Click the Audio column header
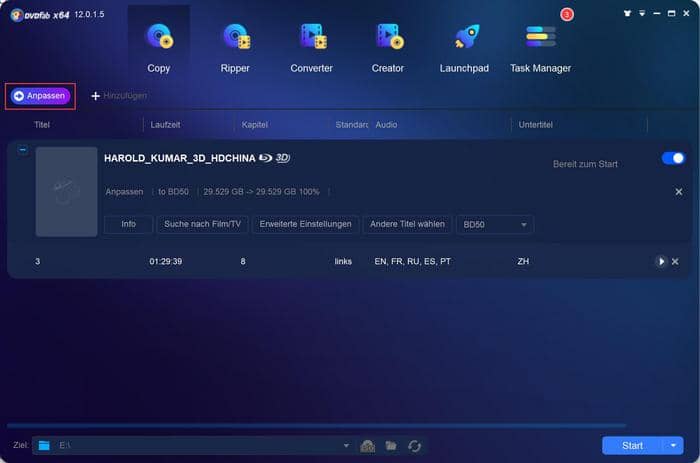The height and width of the screenshot is (463, 700). pyautogui.click(x=386, y=125)
